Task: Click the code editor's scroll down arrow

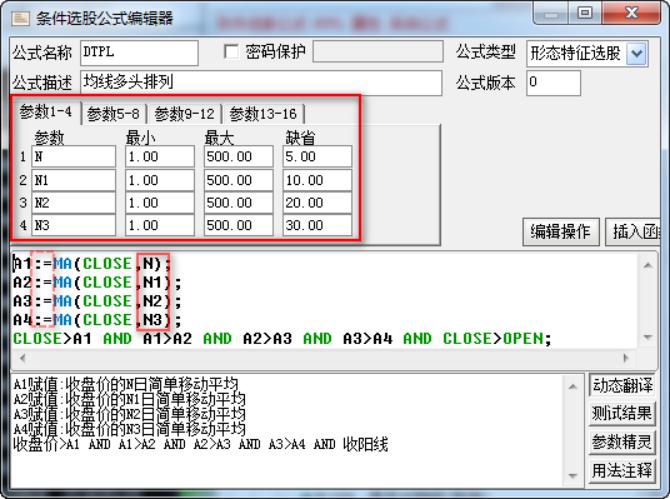Action: [647, 338]
